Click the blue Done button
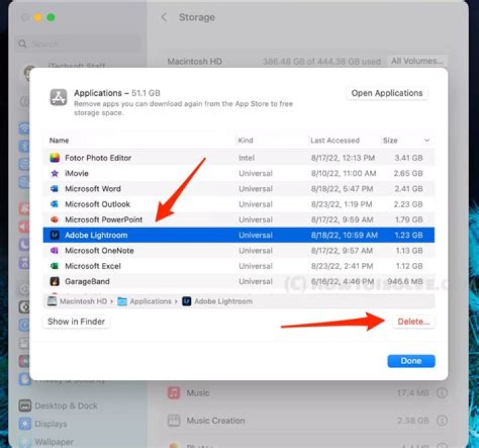This screenshot has width=479, height=448. point(411,361)
